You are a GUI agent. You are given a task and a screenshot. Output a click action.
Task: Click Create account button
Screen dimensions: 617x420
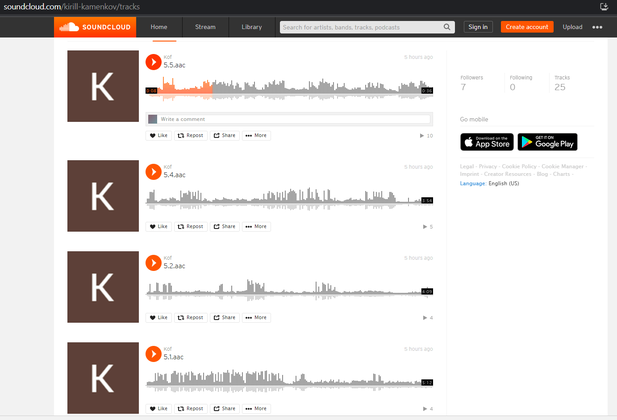click(x=527, y=27)
